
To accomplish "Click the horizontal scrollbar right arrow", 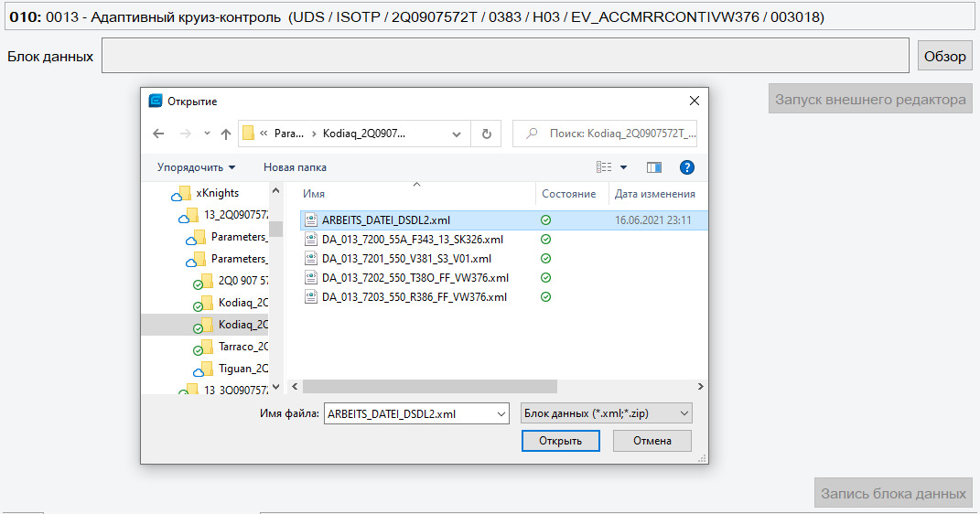I will tap(700, 387).
